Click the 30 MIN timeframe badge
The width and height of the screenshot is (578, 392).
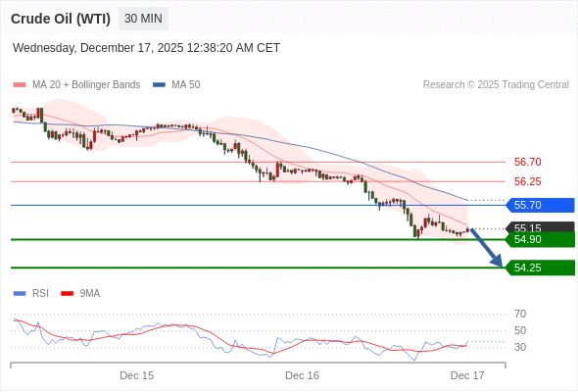pyautogui.click(x=143, y=19)
